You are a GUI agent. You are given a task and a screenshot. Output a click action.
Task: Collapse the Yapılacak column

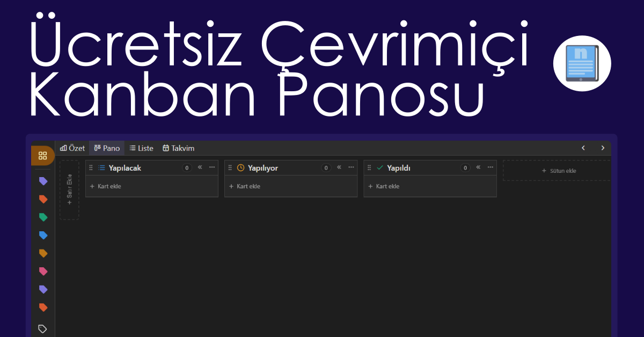click(200, 167)
